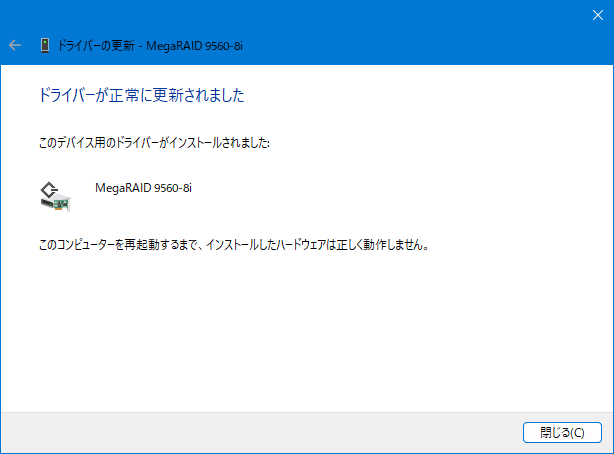Click the text このデバイス用のドライバーがインストールされました:
This screenshot has width=614, height=454.
pos(154,143)
